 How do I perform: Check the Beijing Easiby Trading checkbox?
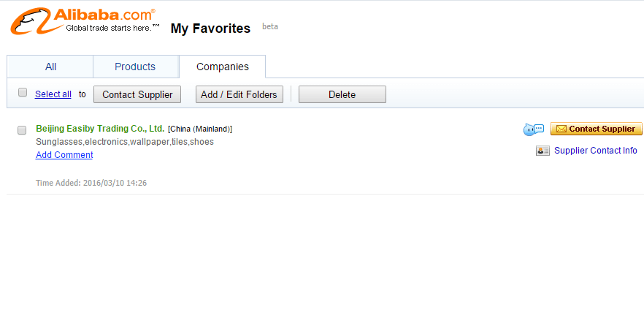click(x=22, y=130)
